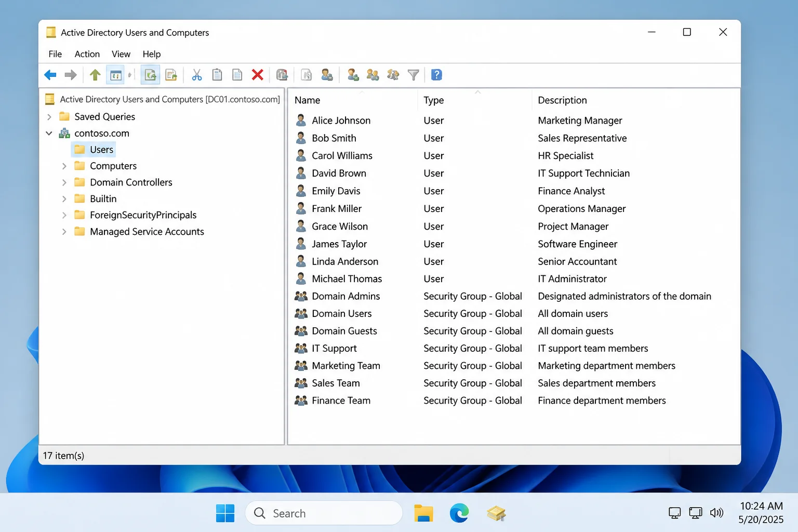The width and height of the screenshot is (798, 532).
Task: Click the red X Delete icon
Action: 257,75
